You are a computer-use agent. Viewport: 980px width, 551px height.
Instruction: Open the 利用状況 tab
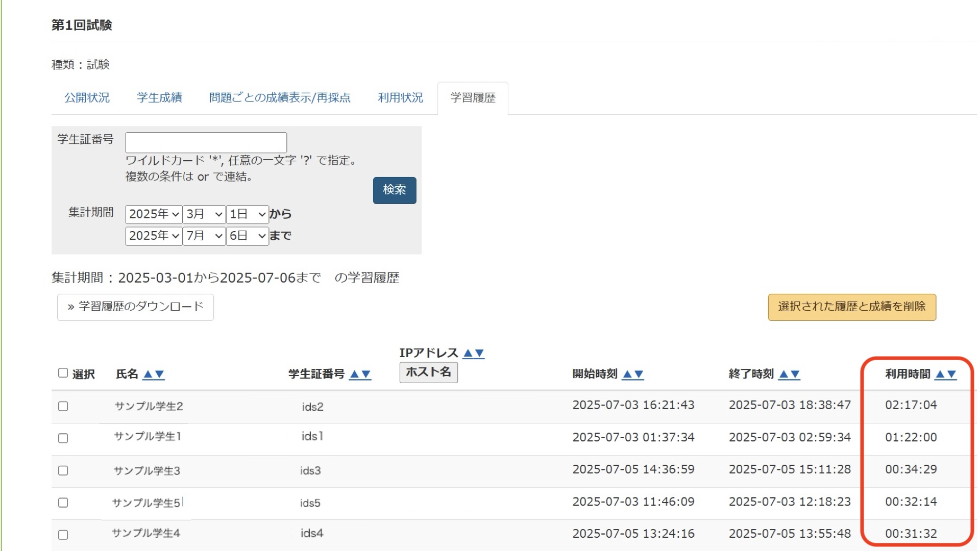coord(400,97)
